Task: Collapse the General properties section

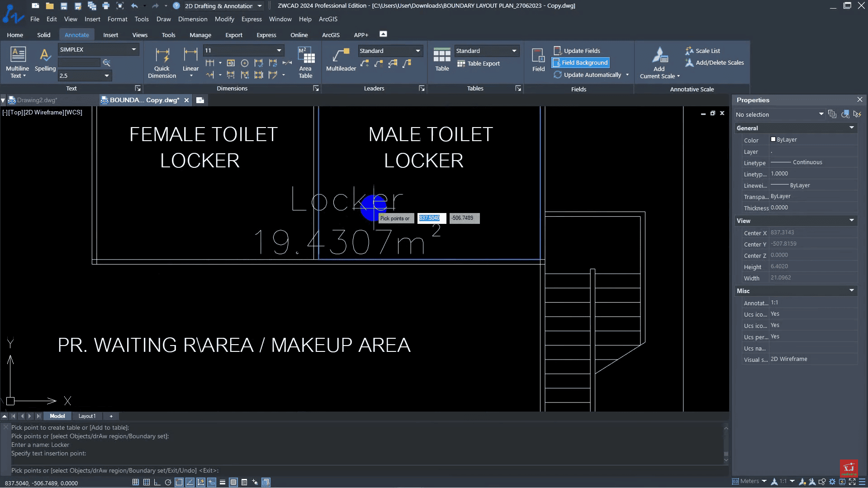Action: 852,128
